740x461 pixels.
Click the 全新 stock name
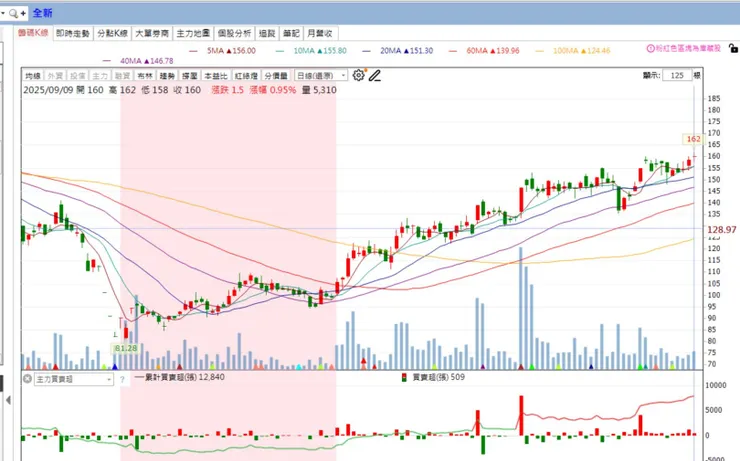tap(42, 13)
